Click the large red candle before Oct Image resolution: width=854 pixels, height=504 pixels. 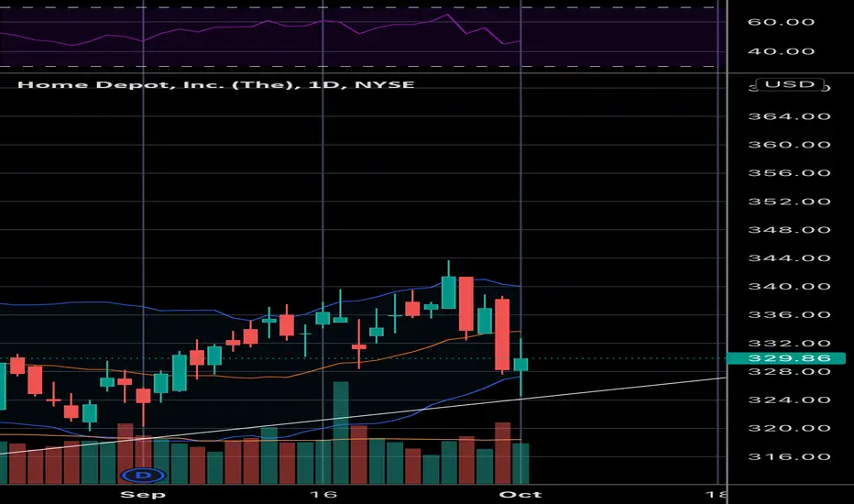pos(502,334)
